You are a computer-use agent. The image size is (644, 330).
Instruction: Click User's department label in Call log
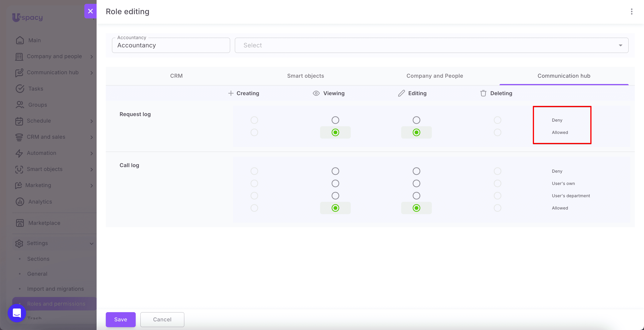click(571, 196)
